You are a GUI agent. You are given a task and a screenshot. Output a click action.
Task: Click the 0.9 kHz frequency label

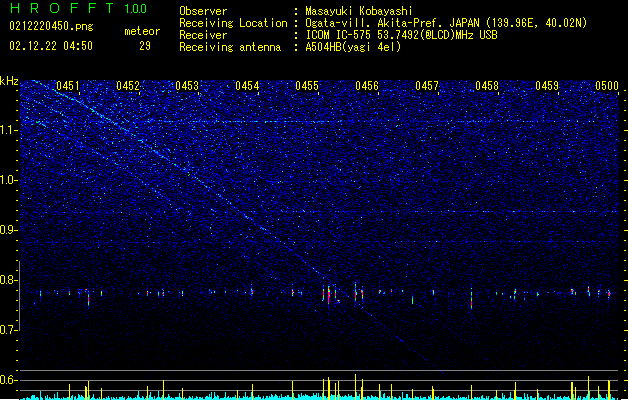pos(9,230)
